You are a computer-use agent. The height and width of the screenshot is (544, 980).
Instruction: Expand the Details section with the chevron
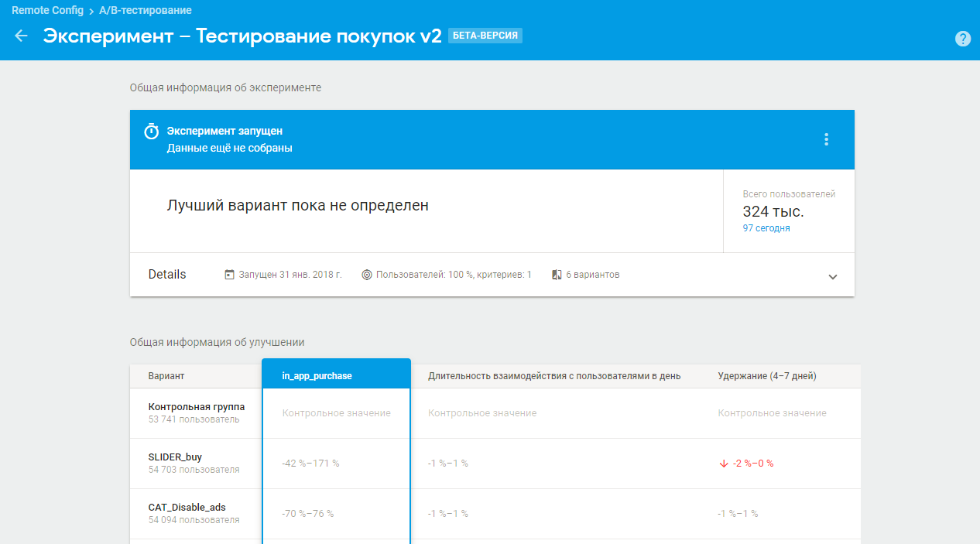833,275
